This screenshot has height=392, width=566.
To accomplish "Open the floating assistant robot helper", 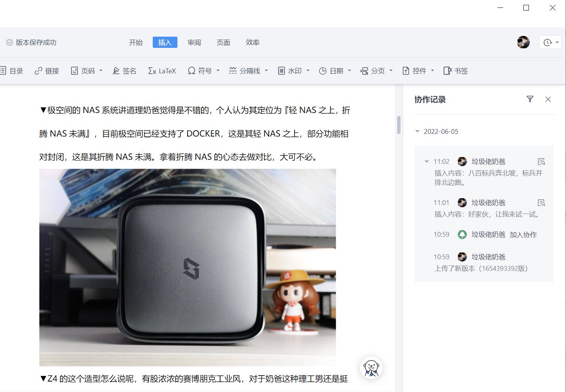I will pos(371,368).
